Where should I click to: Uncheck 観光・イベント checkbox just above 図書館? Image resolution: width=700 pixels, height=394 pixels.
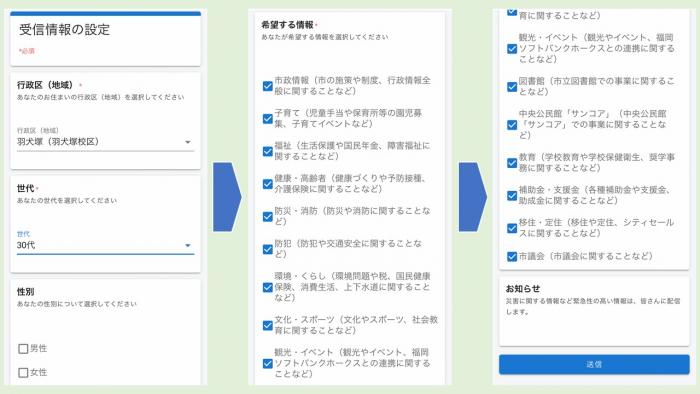(x=512, y=49)
